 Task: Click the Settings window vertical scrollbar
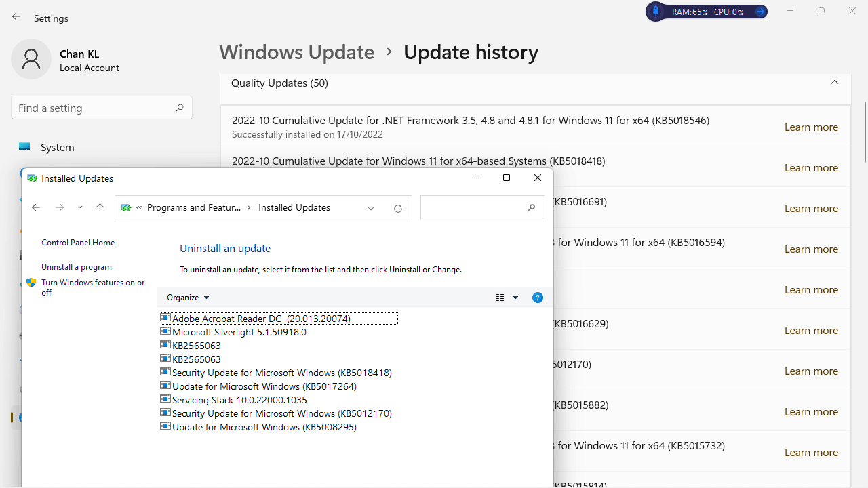[865, 132]
